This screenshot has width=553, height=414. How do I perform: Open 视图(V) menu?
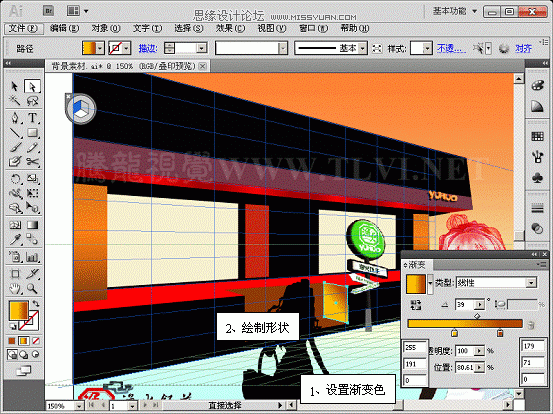pyautogui.click(x=271, y=28)
